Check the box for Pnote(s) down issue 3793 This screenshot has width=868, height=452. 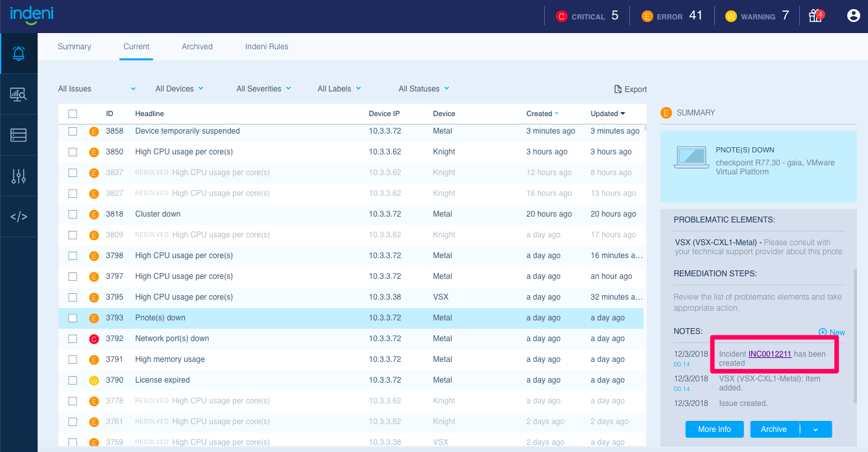[x=73, y=318]
